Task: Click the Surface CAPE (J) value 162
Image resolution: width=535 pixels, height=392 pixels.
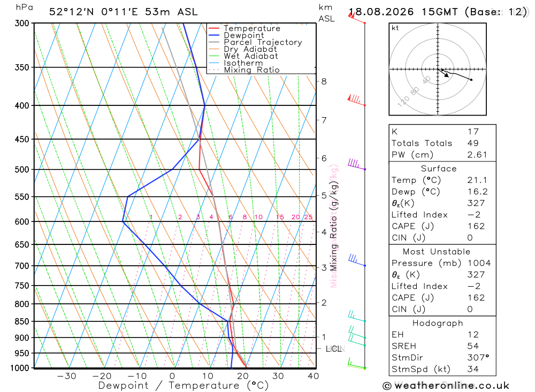Action: point(476,226)
